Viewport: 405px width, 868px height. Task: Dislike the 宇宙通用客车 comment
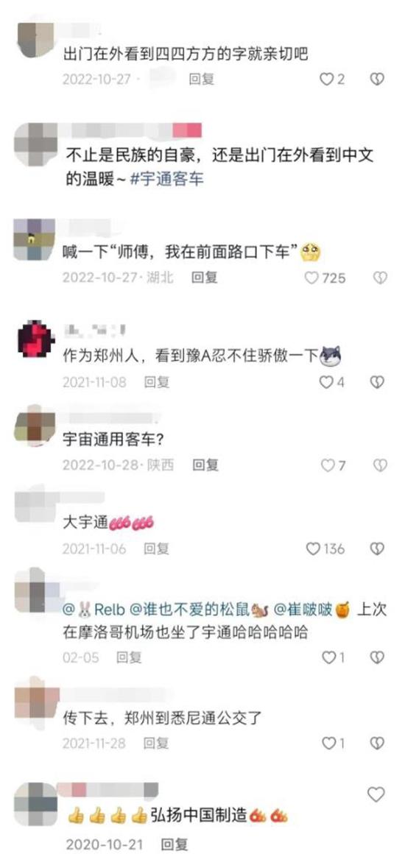click(x=380, y=465)
